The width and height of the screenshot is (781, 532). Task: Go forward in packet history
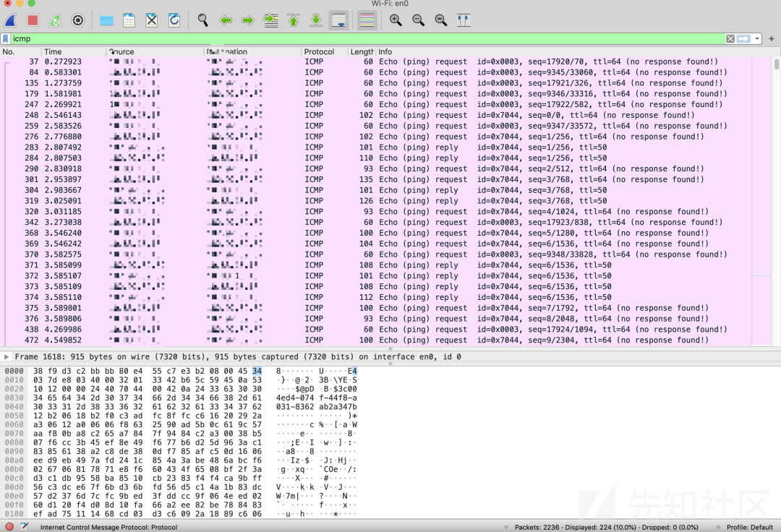(247, 20)
